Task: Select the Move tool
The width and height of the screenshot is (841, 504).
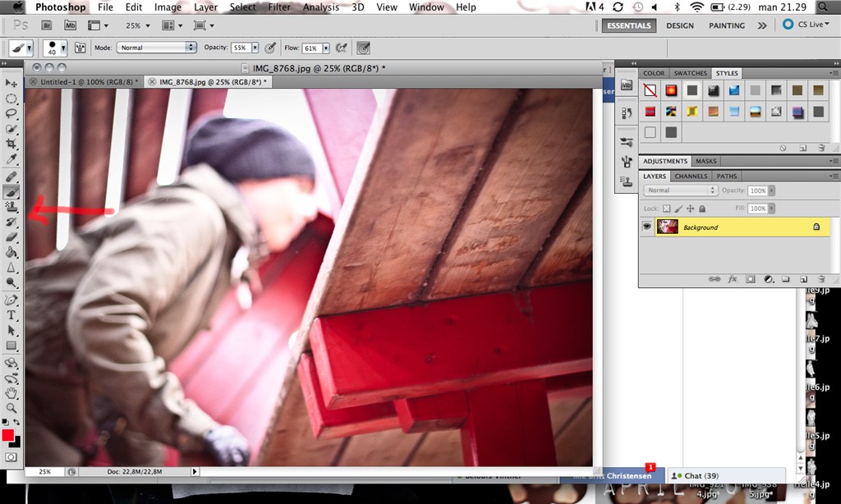Action: coord(11,83)
